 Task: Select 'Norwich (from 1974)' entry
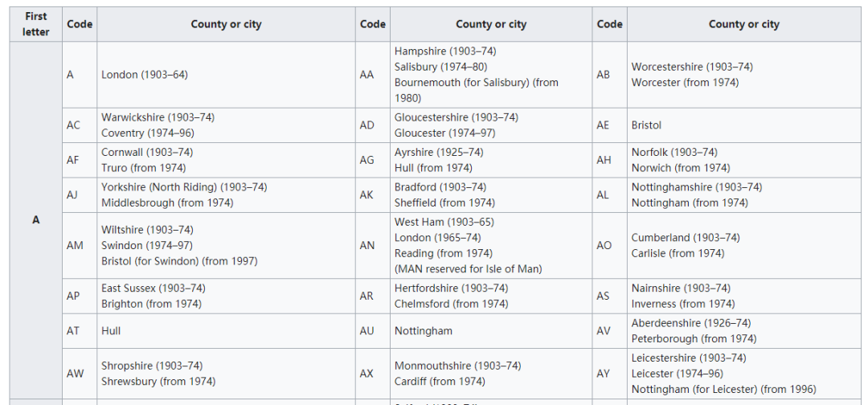coord(681,168)
